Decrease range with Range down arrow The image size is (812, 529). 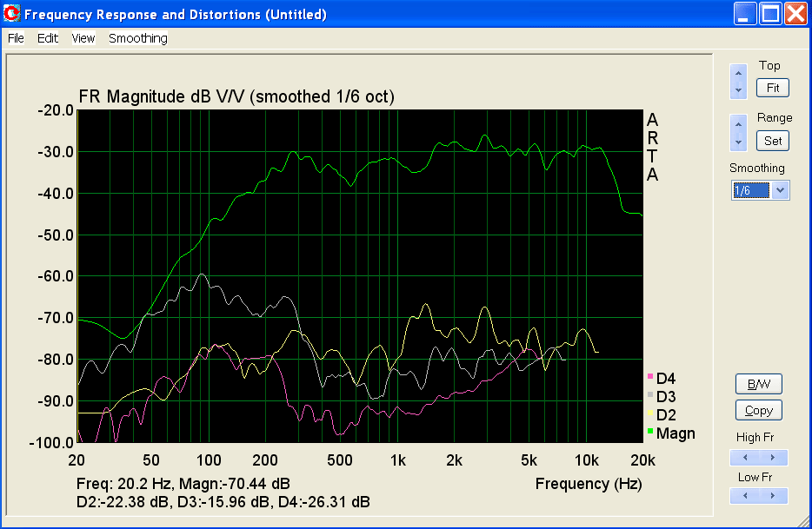(738, 142)
